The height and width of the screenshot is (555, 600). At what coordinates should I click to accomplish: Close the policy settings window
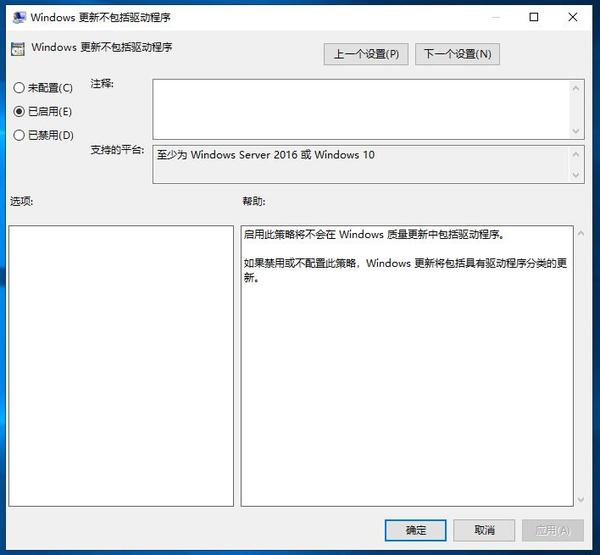573,17
